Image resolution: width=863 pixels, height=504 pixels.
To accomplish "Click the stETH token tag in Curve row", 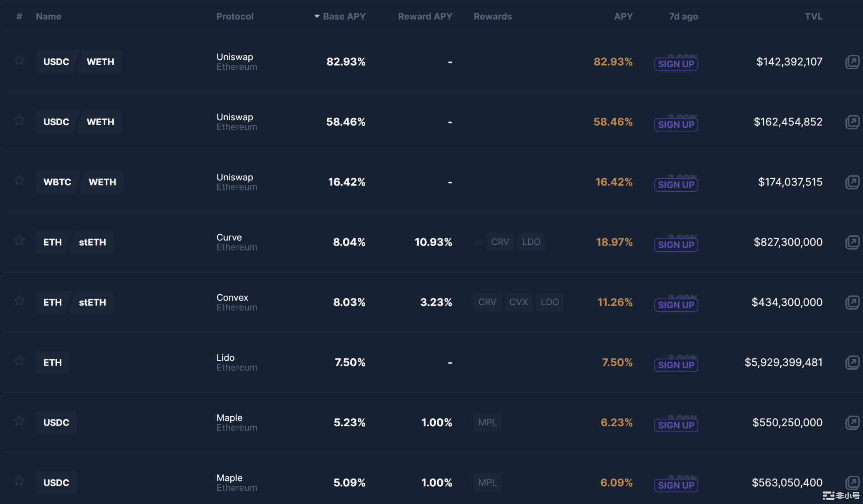I will point(92,242).
